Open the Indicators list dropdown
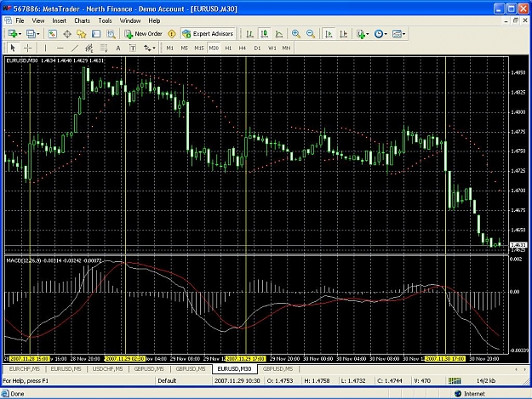This screenshot has width=532, height=399. pos(363,34)
